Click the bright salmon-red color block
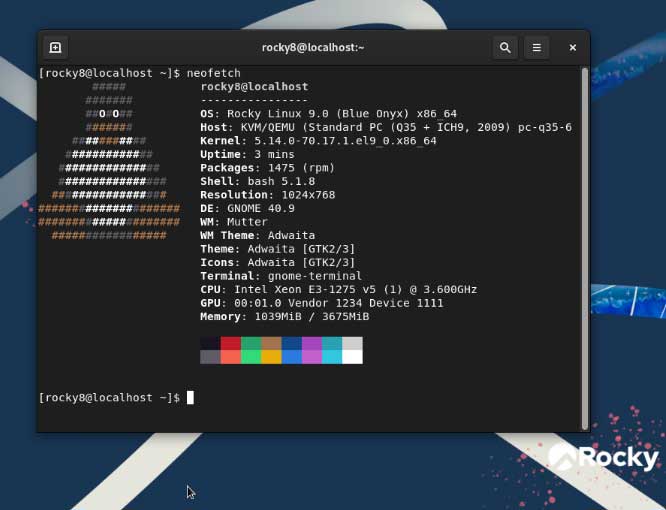 click(231, 357)
